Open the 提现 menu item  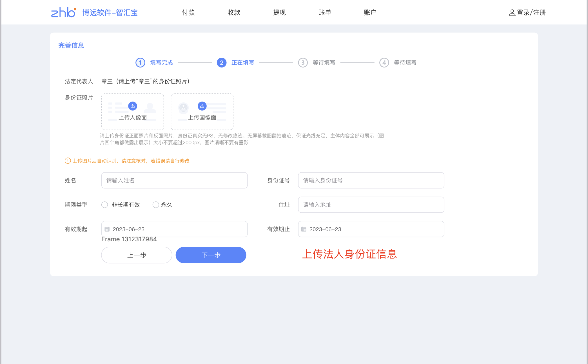(279, 12)
